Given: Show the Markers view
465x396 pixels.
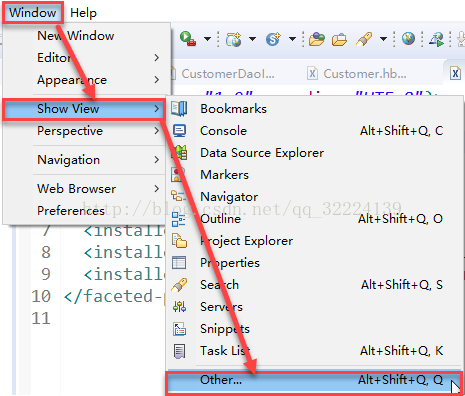Looking at the screenshot, I should coord(314,175).
